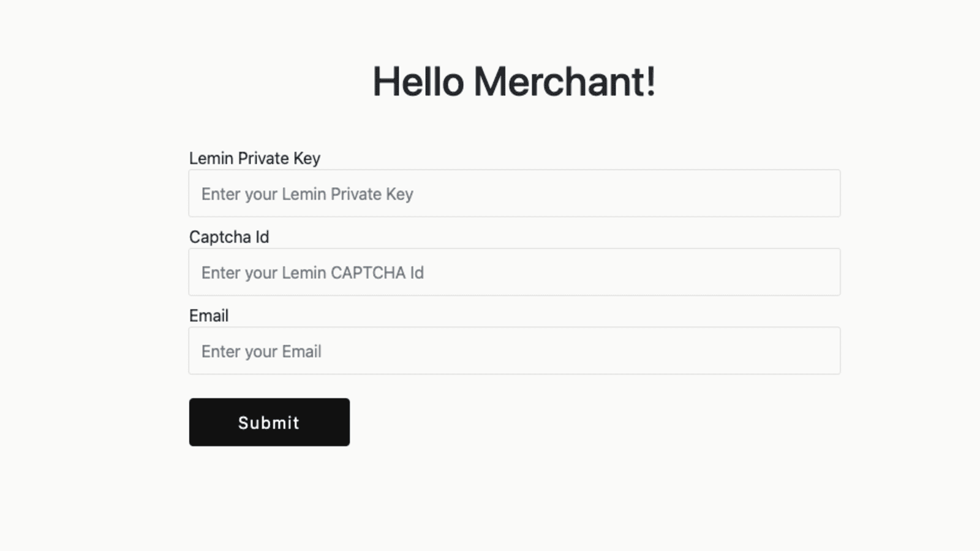Click "Enter your Lemin CAPTCHA Id" placeholder text
This screenshot has width=980, height=551.
312,273
